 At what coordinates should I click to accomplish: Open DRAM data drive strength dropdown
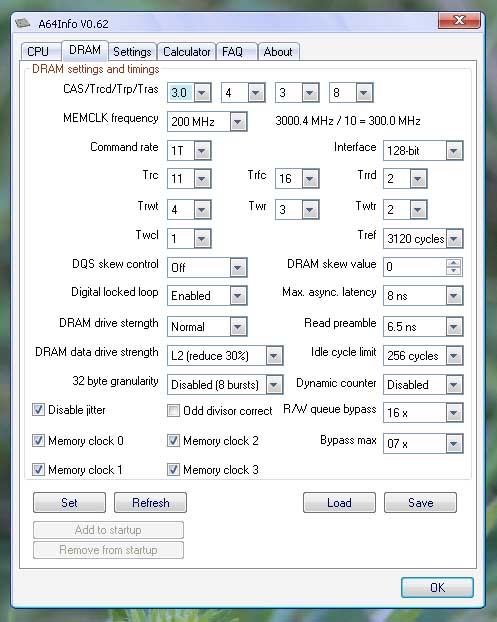[x=274, y=355]
